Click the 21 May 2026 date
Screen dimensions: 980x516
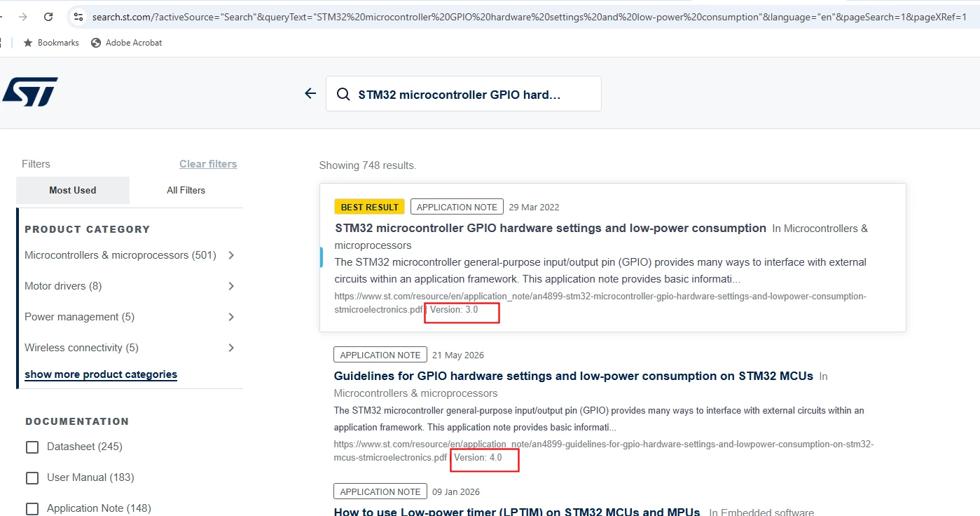click(458, 355)
